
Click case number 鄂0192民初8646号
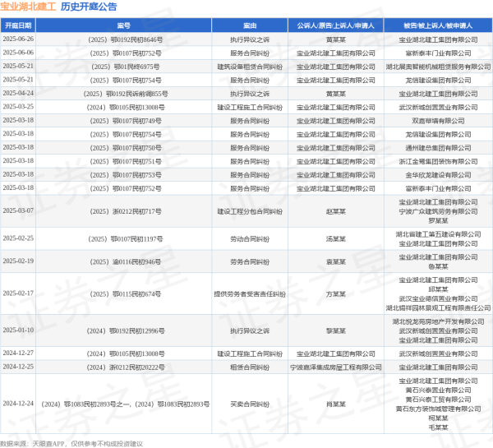coord(125,39)
